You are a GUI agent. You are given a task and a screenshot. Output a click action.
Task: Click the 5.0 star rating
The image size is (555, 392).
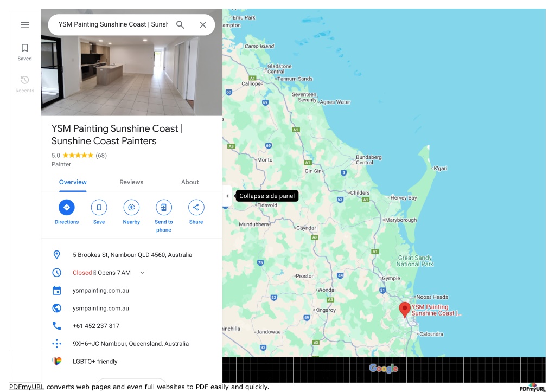pyautogui.click(x=73, y=155)
